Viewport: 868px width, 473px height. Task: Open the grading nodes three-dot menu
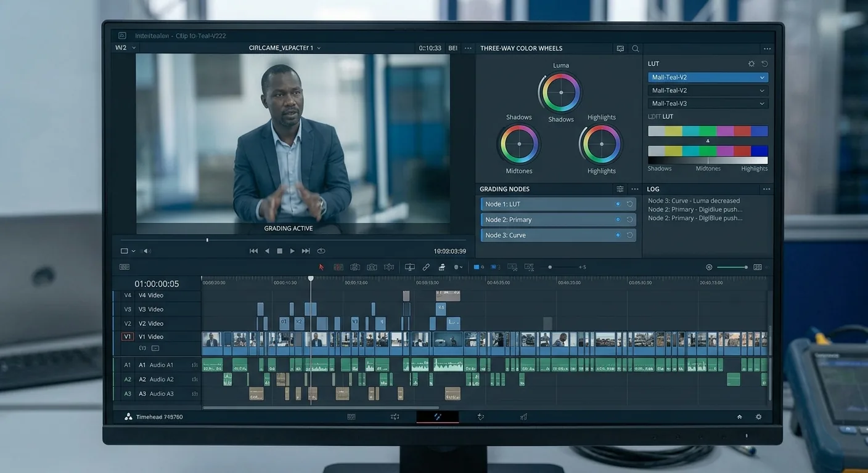634,189
